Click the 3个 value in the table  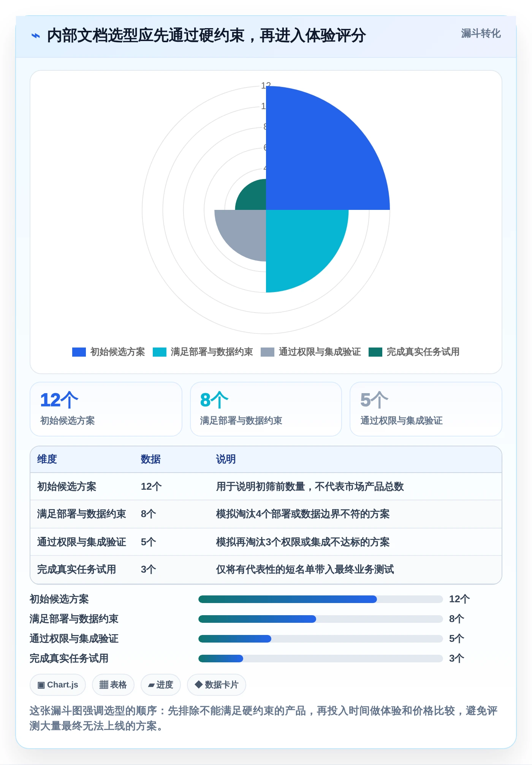click(149, 570)
